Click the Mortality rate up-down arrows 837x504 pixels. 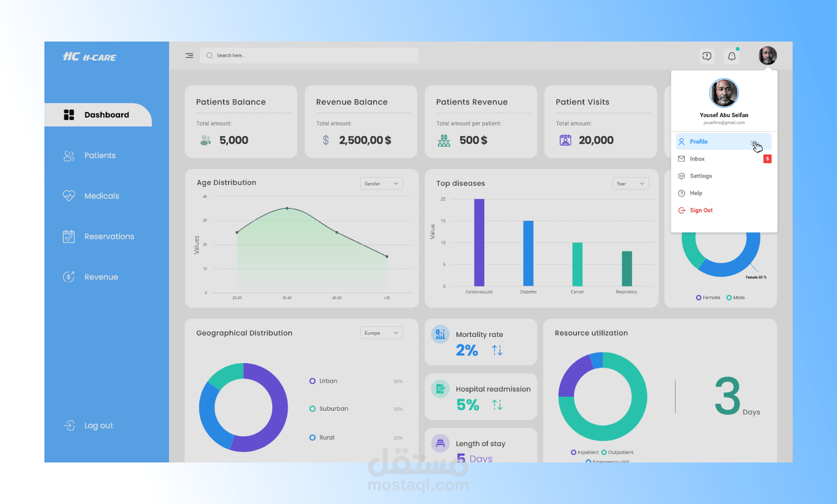pos(497,350)
